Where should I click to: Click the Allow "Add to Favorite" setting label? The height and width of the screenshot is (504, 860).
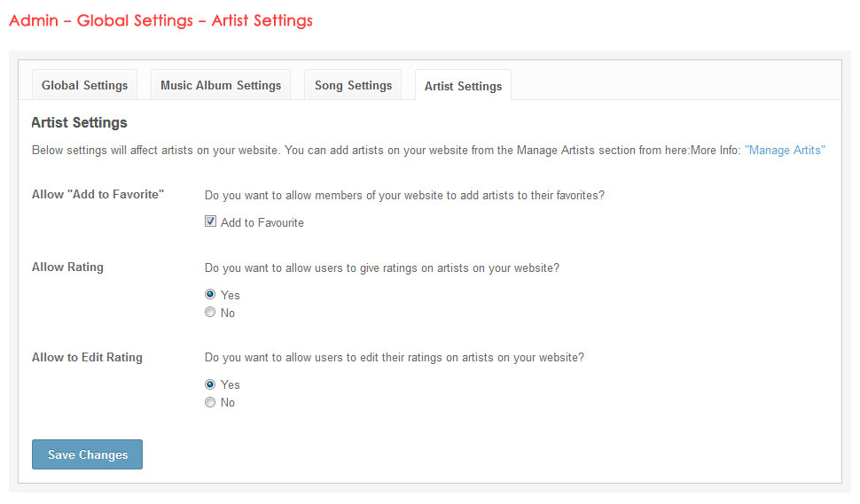[98, 195]
